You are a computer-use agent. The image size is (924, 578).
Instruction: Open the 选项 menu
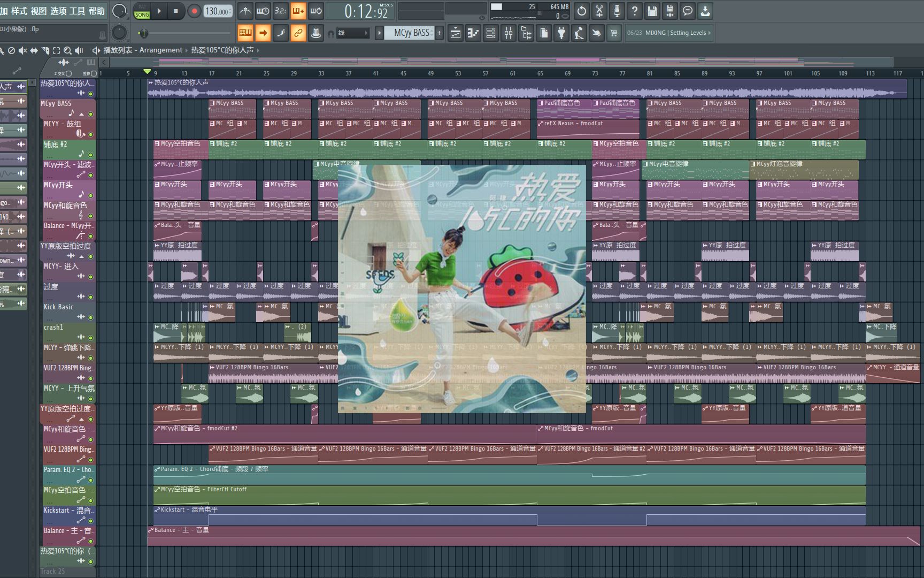click(x=58, y=11)
